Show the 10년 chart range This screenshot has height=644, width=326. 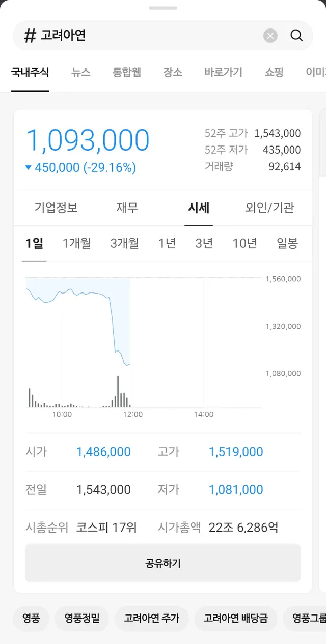244,243
